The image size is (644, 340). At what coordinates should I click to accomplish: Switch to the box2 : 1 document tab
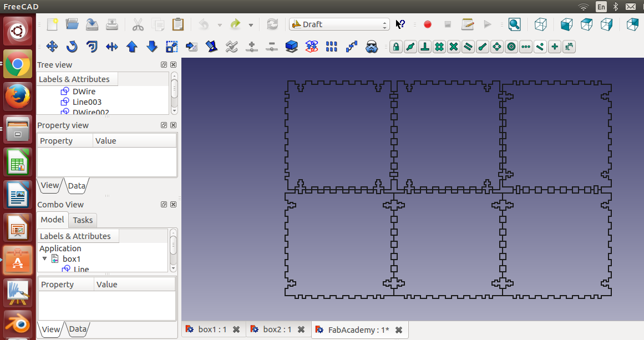[x=277, y=329]
